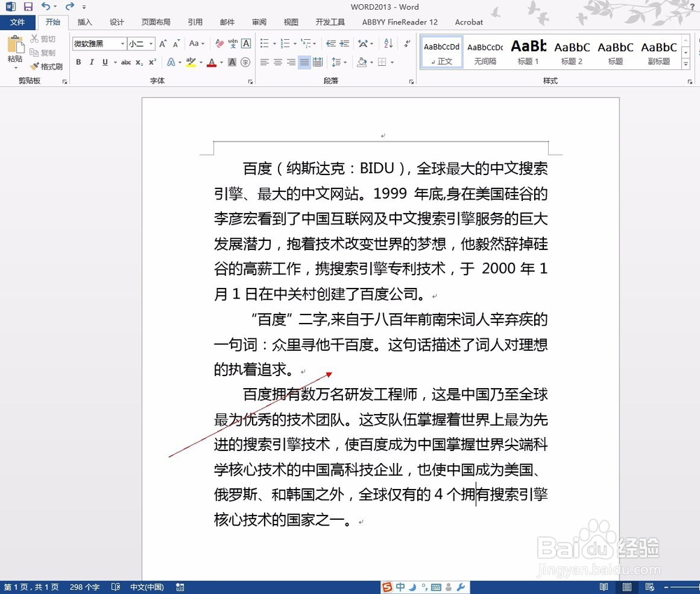Apply the 标题 2 style

pos(572,52)
